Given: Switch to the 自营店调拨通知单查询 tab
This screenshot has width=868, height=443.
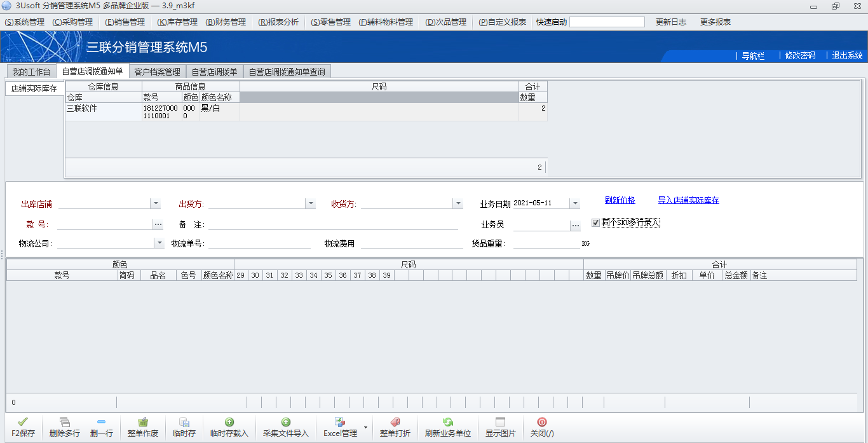Looking at the screenshot, I should click(x=287, y=72).
